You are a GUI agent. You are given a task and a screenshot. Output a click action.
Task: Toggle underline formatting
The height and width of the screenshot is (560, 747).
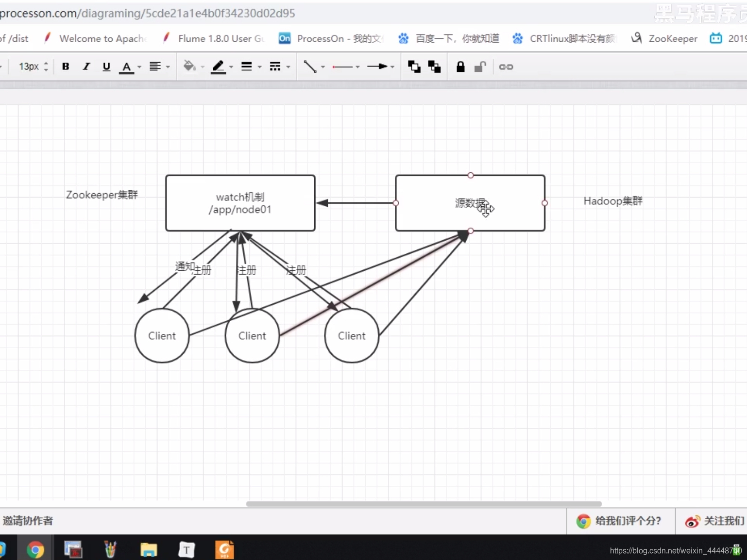click(x=106, y=66)
